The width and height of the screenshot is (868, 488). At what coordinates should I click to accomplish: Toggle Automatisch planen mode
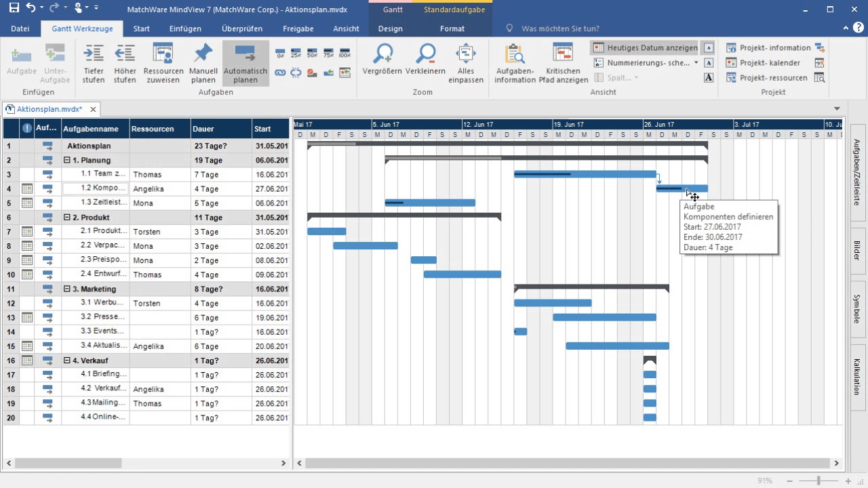click(x=245, y=64)
